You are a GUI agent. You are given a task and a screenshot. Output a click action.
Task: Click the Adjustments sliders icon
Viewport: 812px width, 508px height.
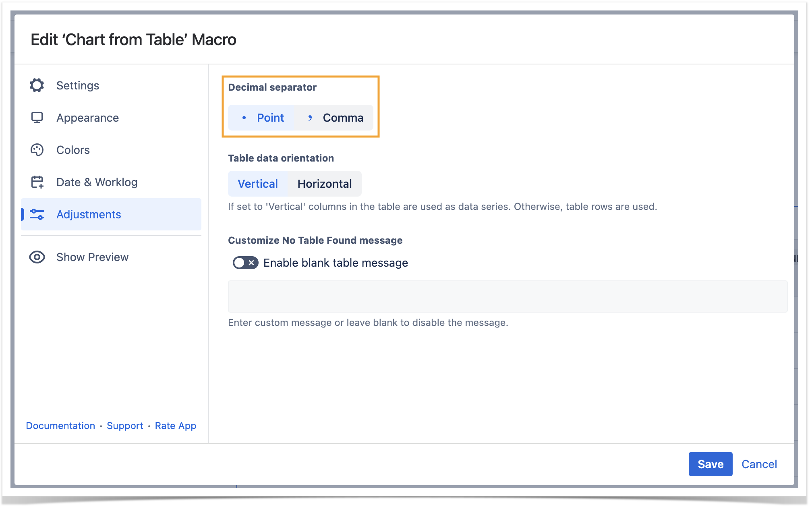(37, 214)
